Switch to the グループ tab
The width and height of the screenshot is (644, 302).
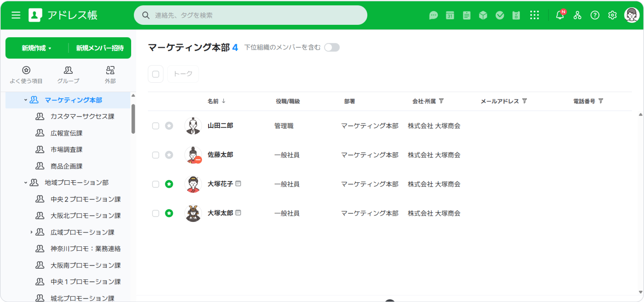(68, 74)
